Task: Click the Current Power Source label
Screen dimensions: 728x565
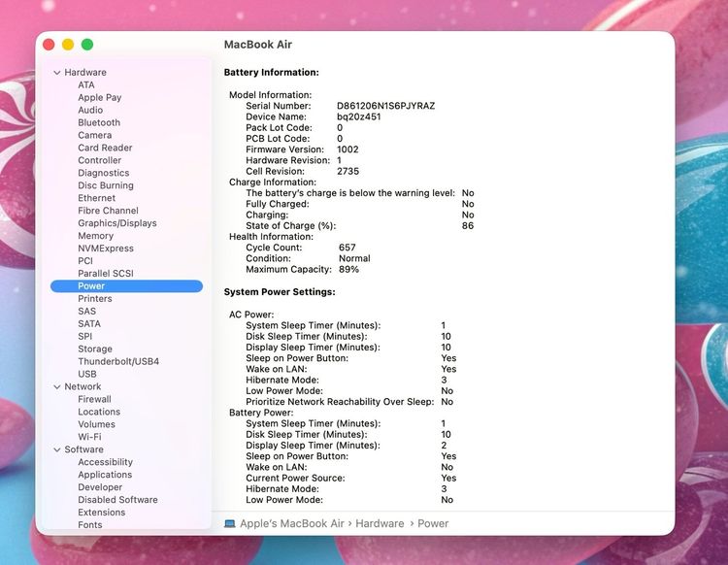Action: (x=295, y=479)
